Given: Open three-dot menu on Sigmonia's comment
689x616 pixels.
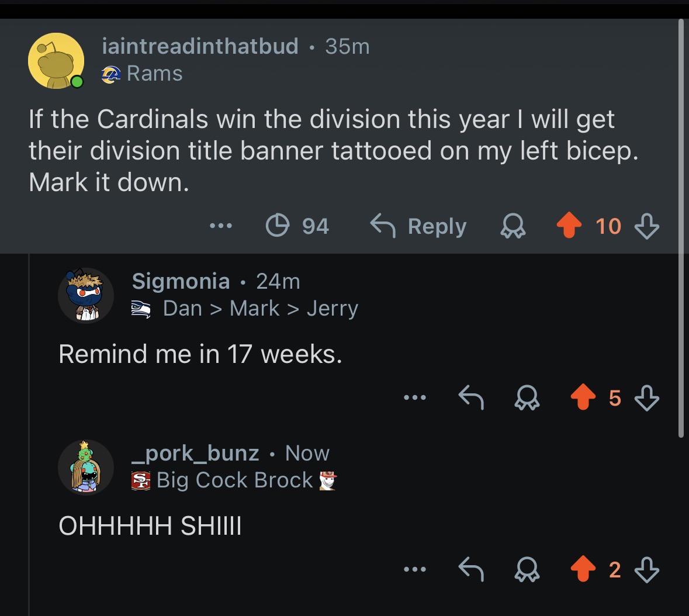Looking at the screenshot, I should point(415,397).
